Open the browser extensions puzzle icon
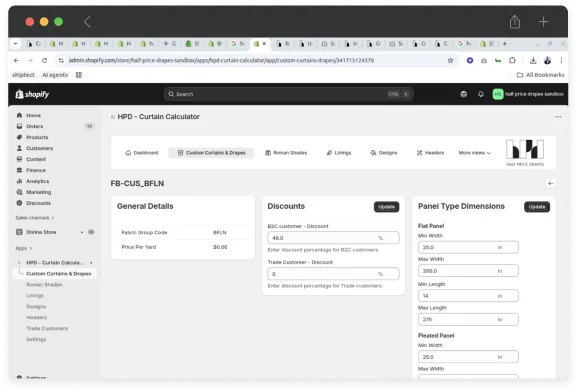Screen dimensions: 579x392 [x=512, y=60]
